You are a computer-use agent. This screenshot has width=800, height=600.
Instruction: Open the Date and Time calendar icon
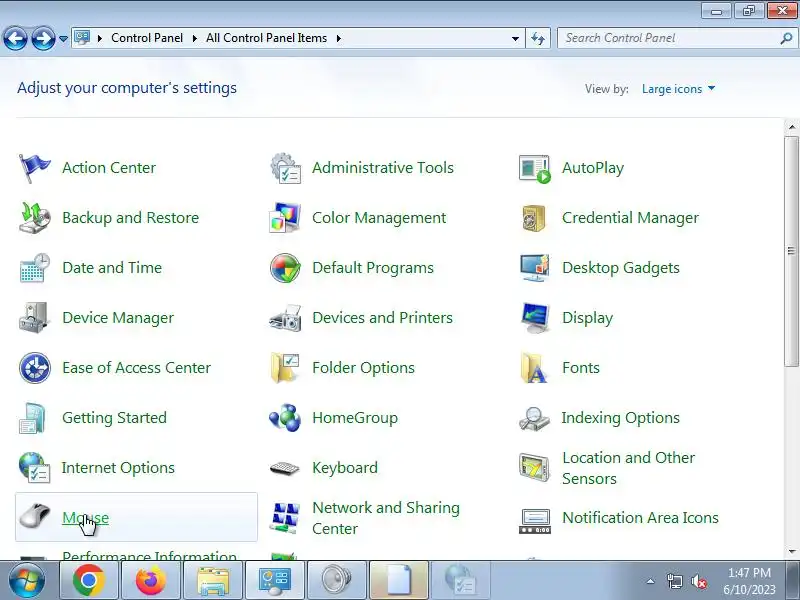pos(34,268)
